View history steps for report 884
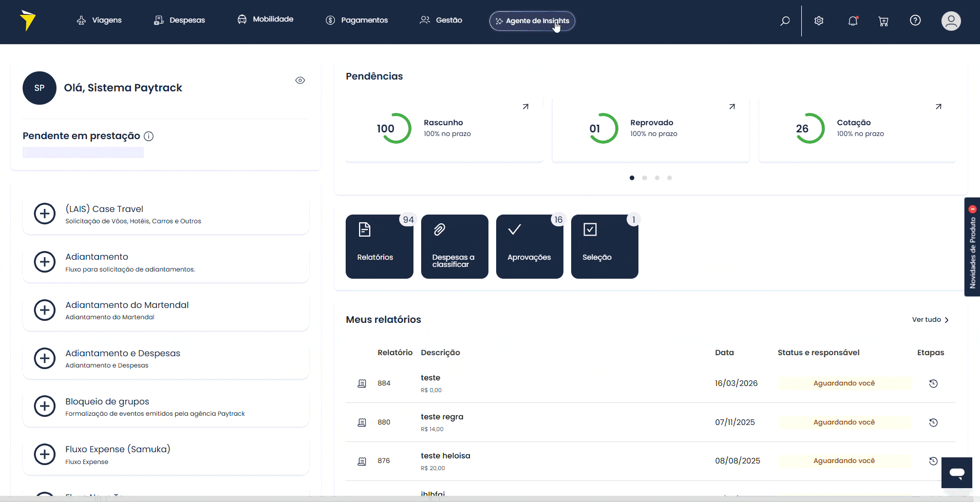980x502 pixels. (x=933, y=383)
